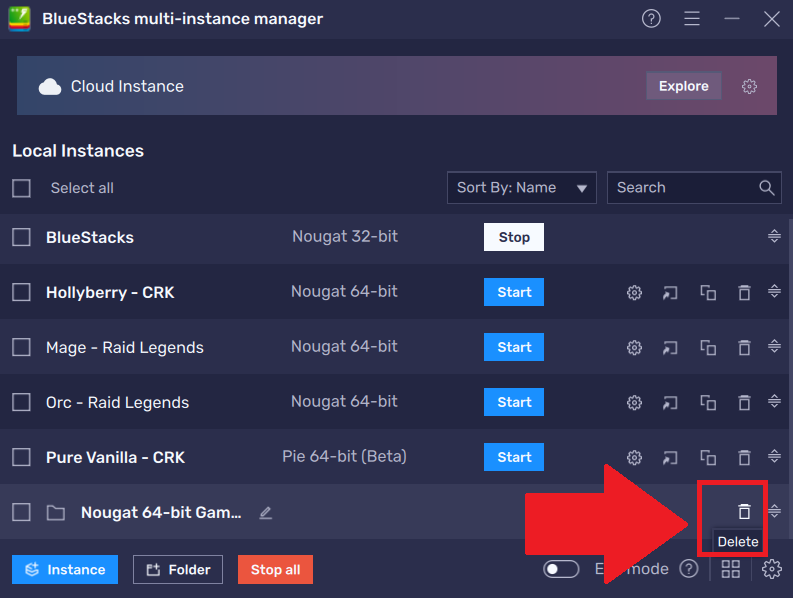
Task: Delete the Nougat 64-bit Gam... folder
Action: pyautogui.click(x=744, y=511)
